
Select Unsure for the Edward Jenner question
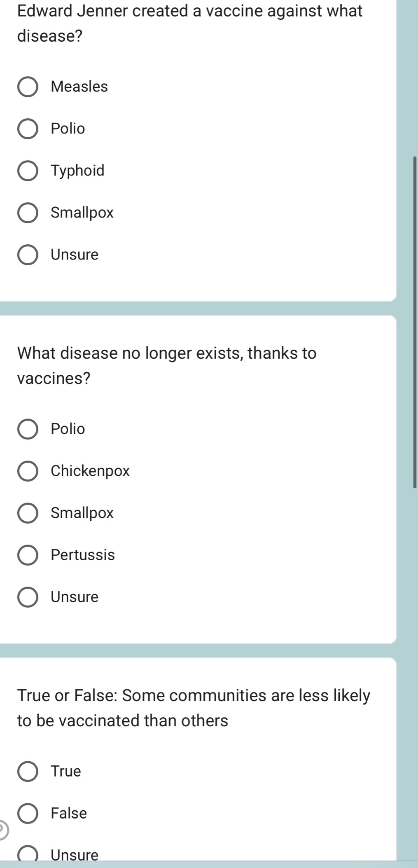28,255
